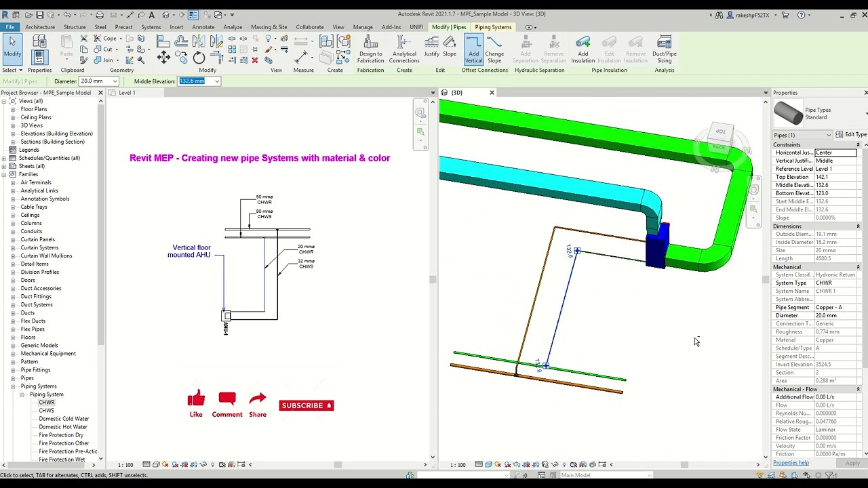Click Analytical Connections icon
Image resolution: width=868 pixels, height=488 pixels.
point(404,49)
